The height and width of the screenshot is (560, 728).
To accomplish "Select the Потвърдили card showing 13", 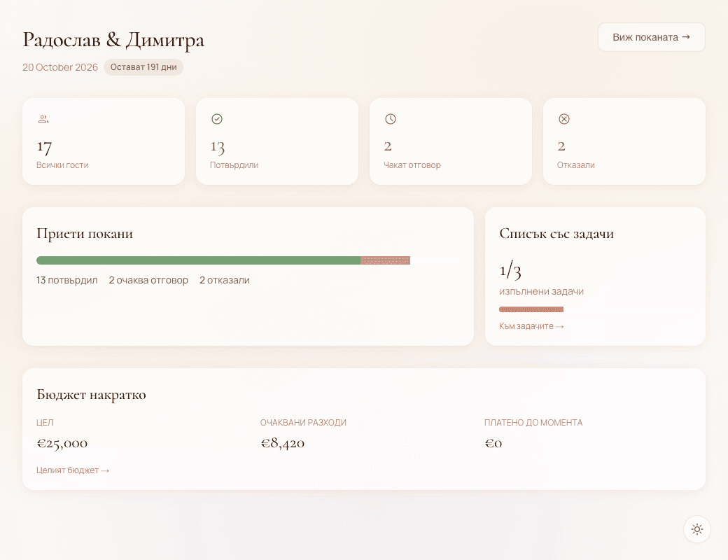I will 277,141.
